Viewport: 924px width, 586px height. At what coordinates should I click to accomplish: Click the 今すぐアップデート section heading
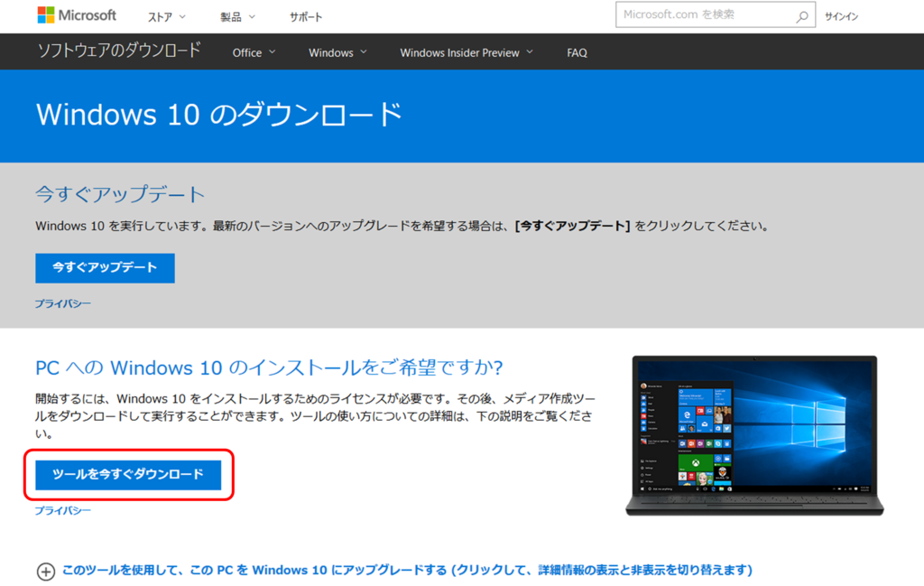pyautogui.click(x=120, y=194)
